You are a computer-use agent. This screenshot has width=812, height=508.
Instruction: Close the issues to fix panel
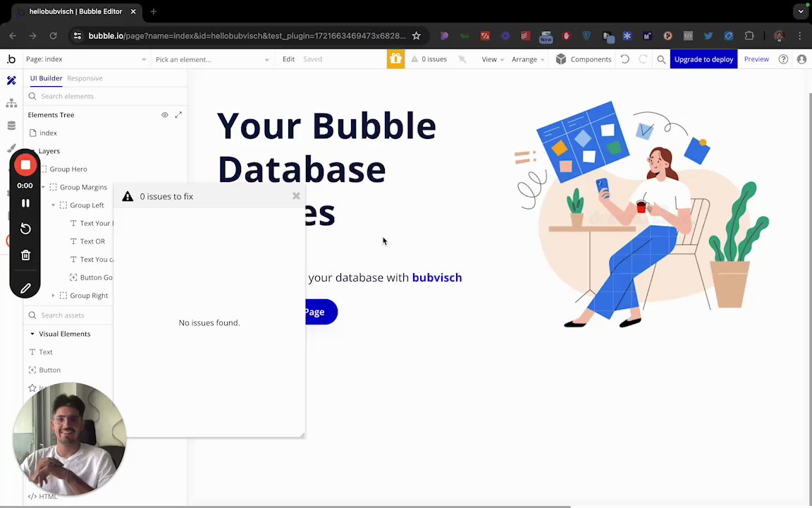click(296, 195)
